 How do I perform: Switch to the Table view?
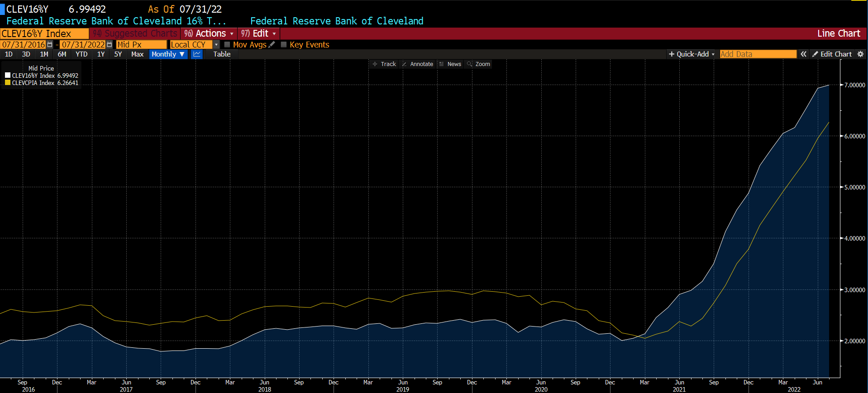coord(222,54)
